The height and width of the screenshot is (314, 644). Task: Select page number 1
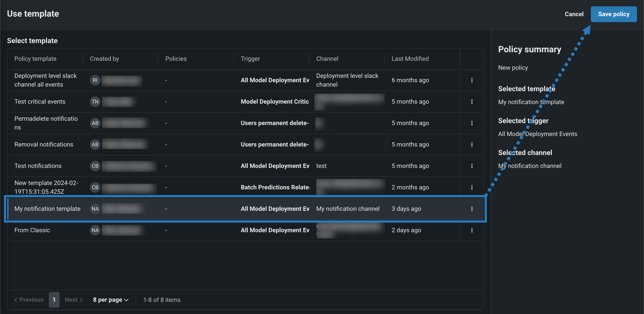click(54, 300)
